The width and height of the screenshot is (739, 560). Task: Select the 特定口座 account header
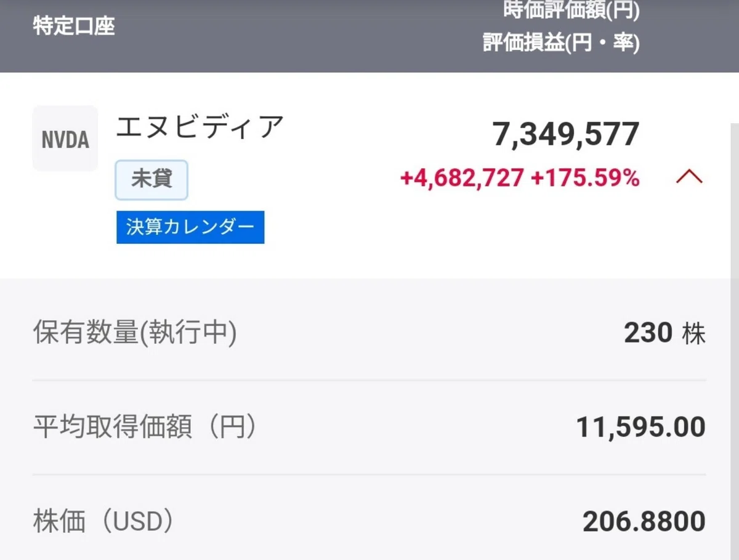pyautogui.click(x=74, y=26)
